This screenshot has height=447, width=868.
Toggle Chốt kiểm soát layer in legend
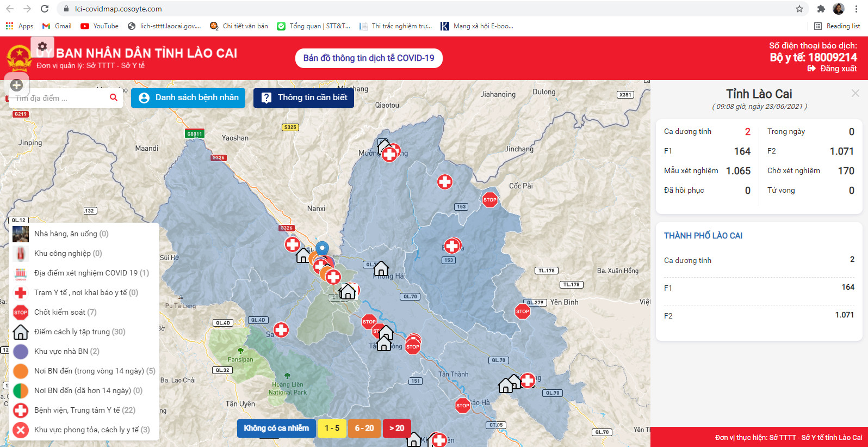[x=65, y=312]
